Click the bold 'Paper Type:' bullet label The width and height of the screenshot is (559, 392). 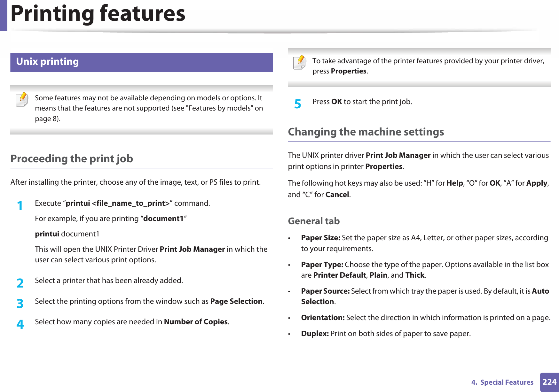click(322, 265)
